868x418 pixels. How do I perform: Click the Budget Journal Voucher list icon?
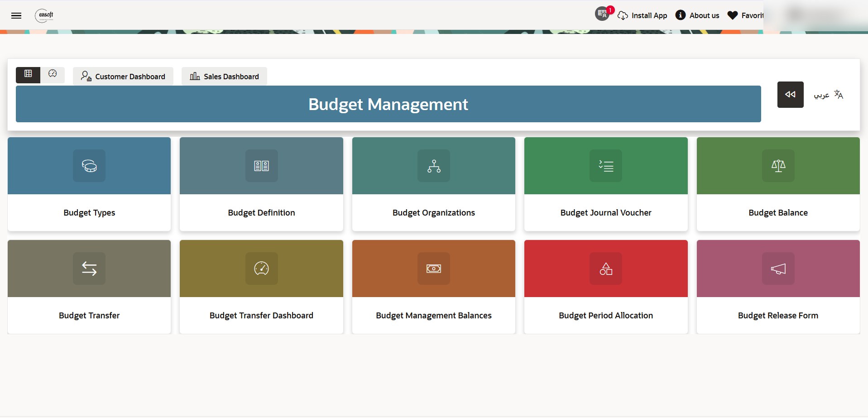click(606, 166)
